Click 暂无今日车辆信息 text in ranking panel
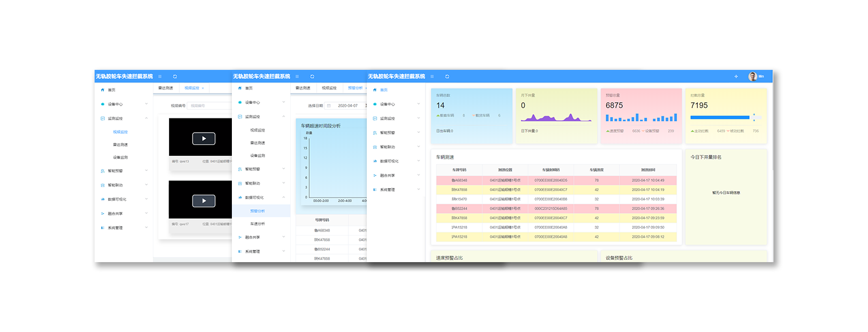This screenshot has height=332, width=868. [726, 192]
